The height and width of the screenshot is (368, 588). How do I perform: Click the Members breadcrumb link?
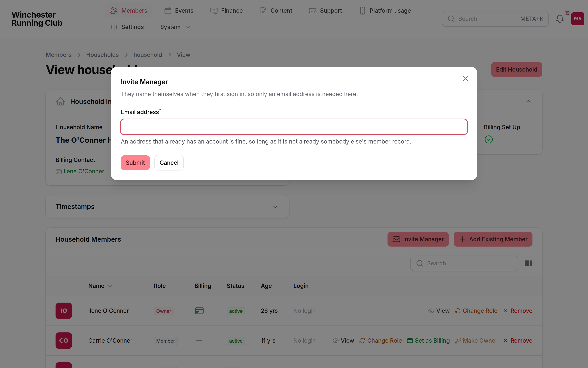(59, 55)
